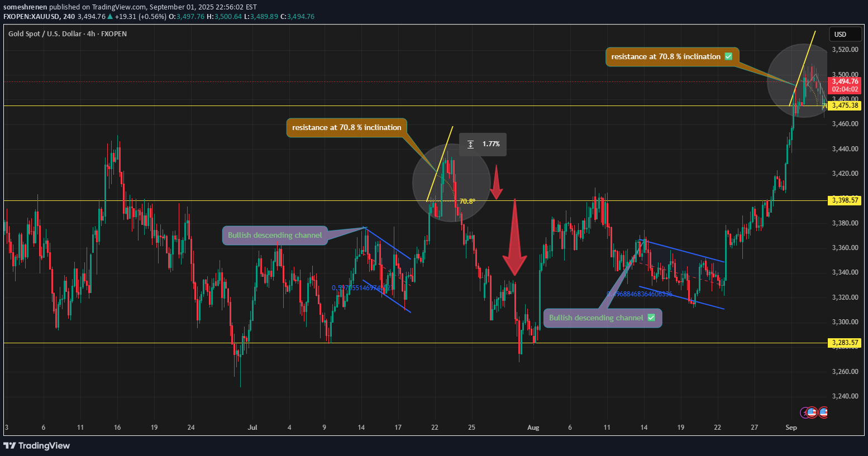The width and height of the screenshot is (868, 456).
Task: Click the Gold Spot / U.S. Dollar chart title
Action: tap(67, 34)
